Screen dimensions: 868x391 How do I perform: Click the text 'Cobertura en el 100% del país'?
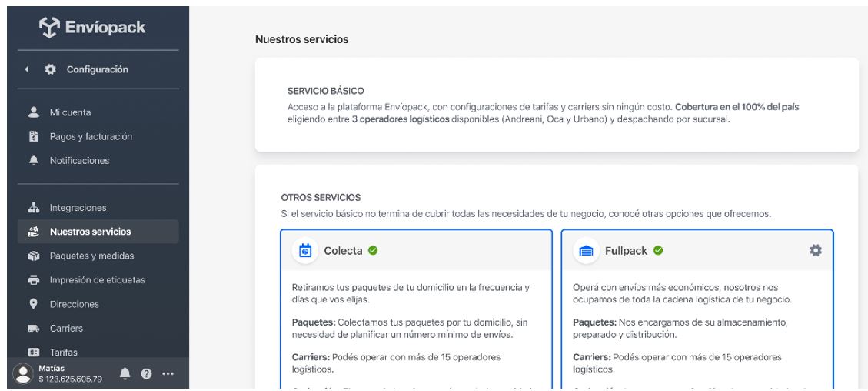tap(737, 107)
